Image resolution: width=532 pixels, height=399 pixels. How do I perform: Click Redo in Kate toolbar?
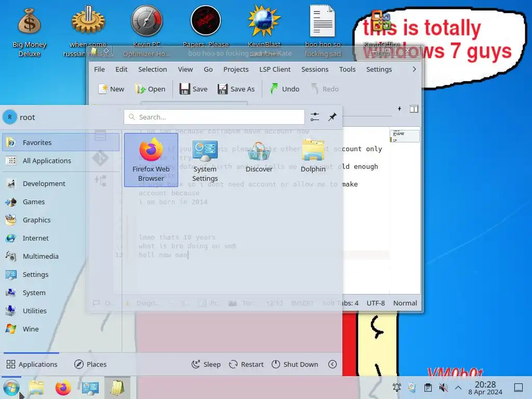point(325,89)
